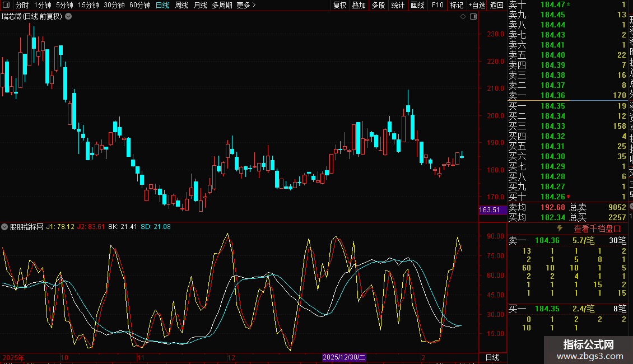Select the 30分钟 period tab
This screenshot has height=364, width=633.
[114, 5]
